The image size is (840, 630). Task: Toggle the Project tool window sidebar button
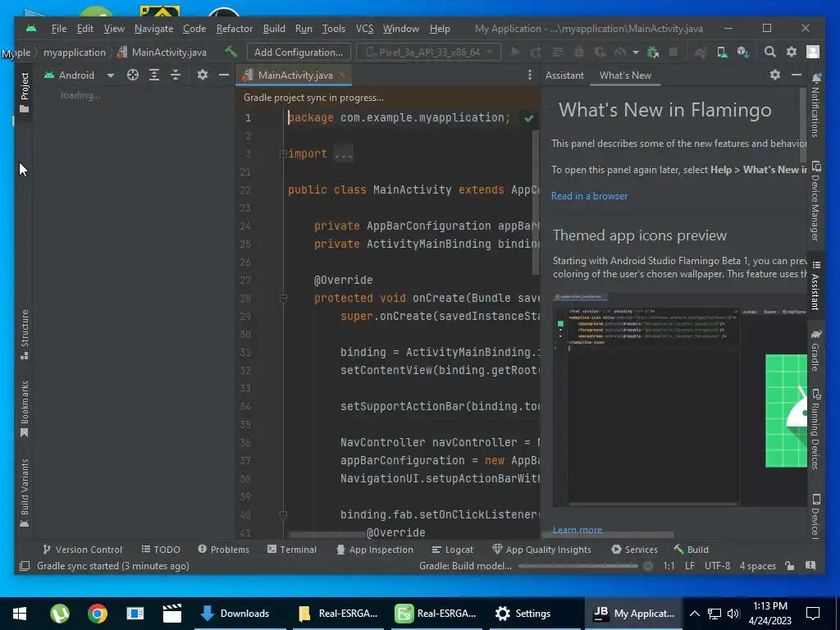[24, 93]
